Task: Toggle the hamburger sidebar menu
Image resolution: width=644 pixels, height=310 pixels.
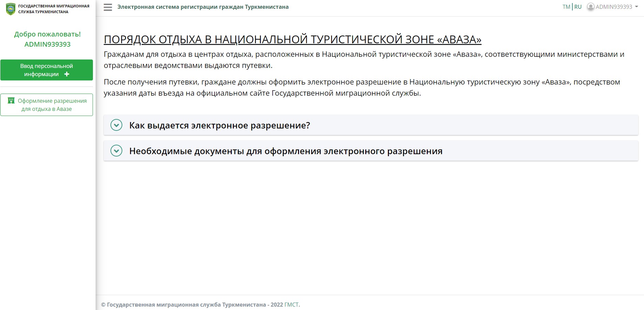Action: tap(108, 7)
